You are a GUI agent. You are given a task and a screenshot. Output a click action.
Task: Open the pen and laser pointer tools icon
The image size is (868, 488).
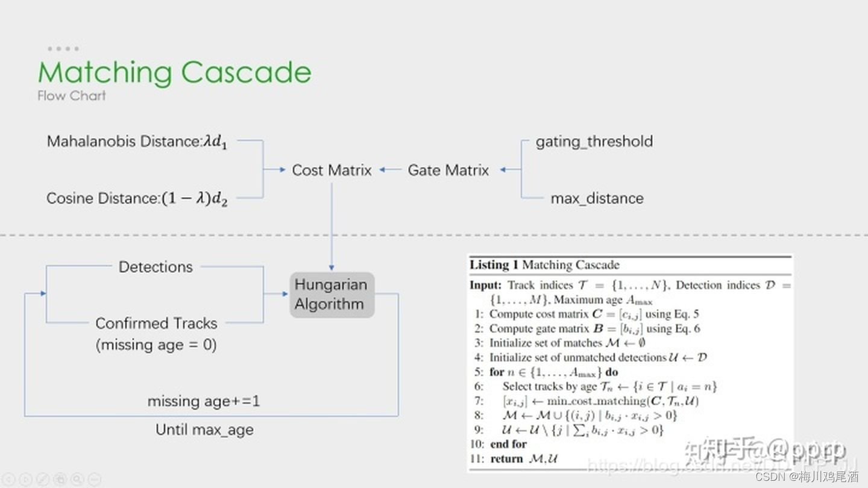43,480
